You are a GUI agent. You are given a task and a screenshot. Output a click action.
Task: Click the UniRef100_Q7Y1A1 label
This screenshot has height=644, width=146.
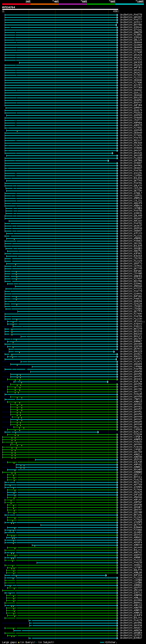[x=131, y=30]
